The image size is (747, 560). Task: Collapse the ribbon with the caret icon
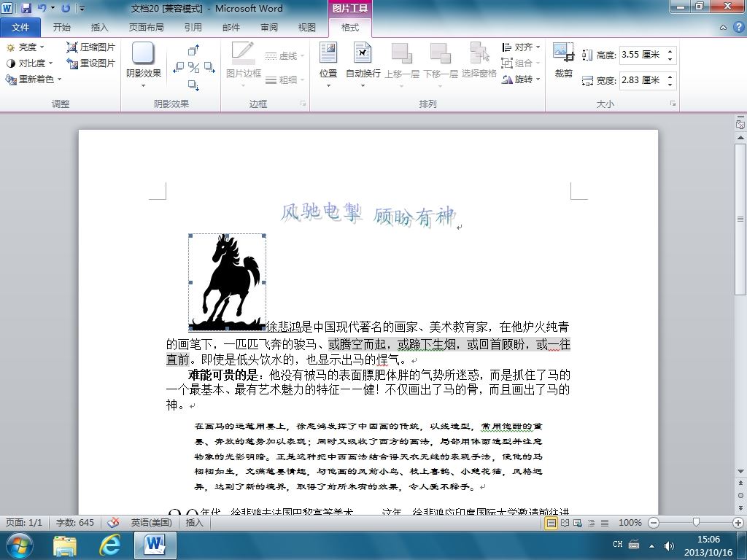click(723, 28)
